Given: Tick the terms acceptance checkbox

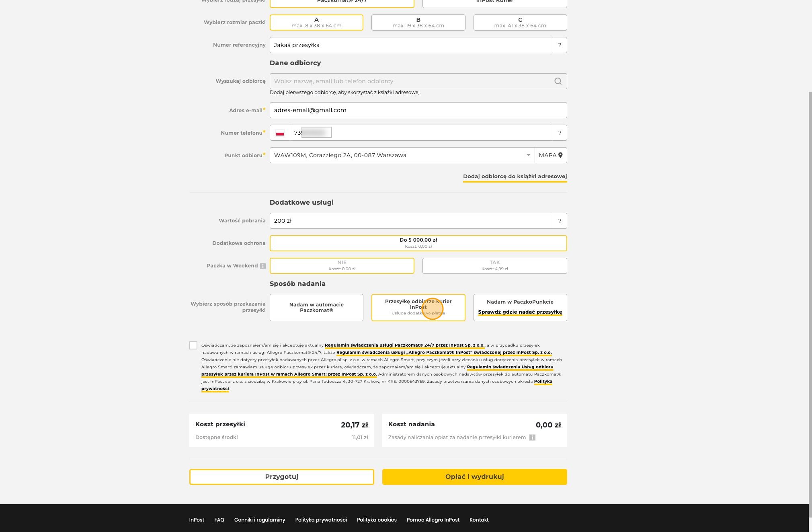Looking at the screenshot, I should 193,345.
